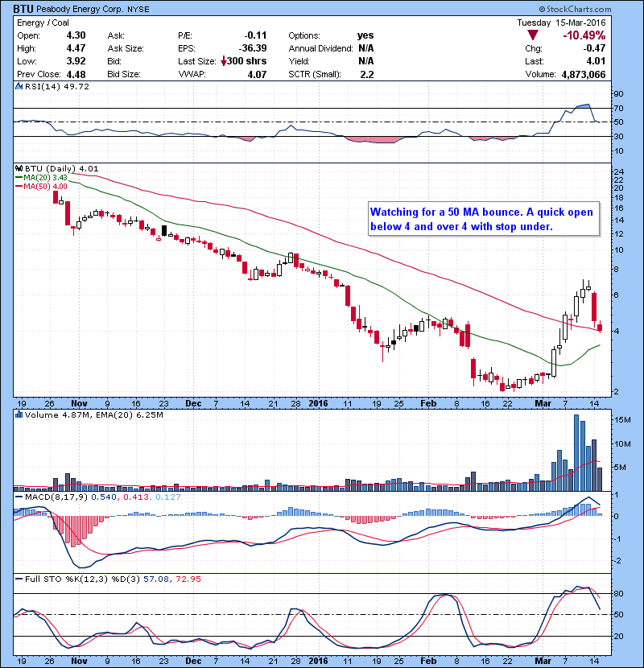
Task: Click the MA(50) 4.00 legend text
Action: [45, 187]
